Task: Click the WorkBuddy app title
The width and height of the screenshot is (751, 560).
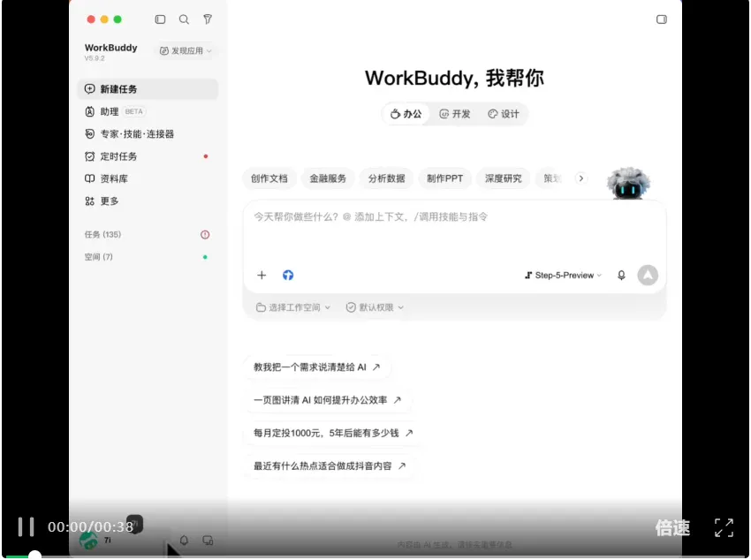Action: (110, 48)
